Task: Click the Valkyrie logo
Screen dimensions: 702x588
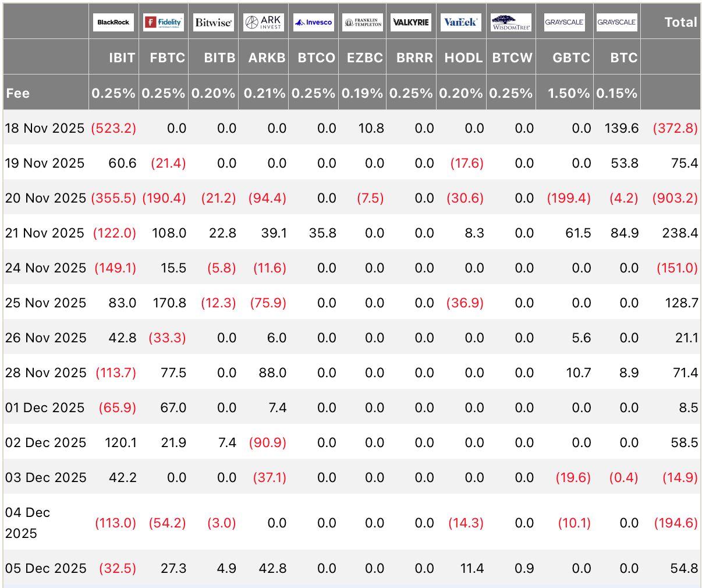Action: click(x=411, y=22)
